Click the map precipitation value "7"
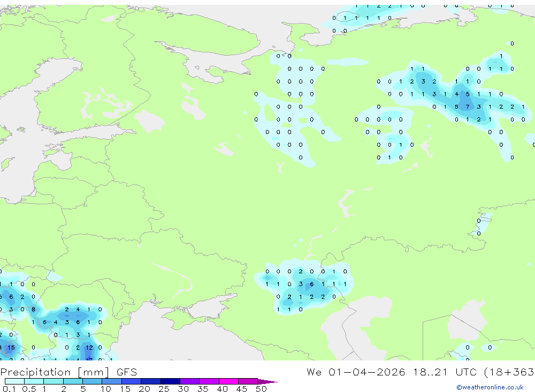The width and height of the screenshot is (535, 392). click(468, 107)
